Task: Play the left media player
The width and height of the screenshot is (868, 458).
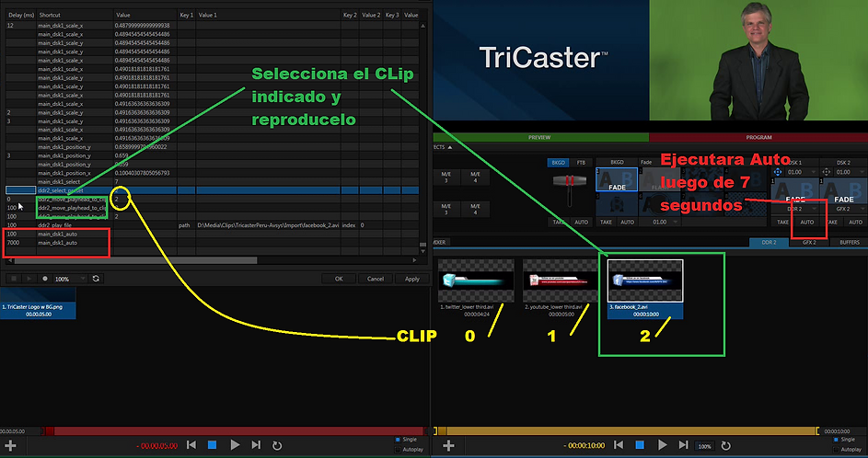Action: point(235,445)
